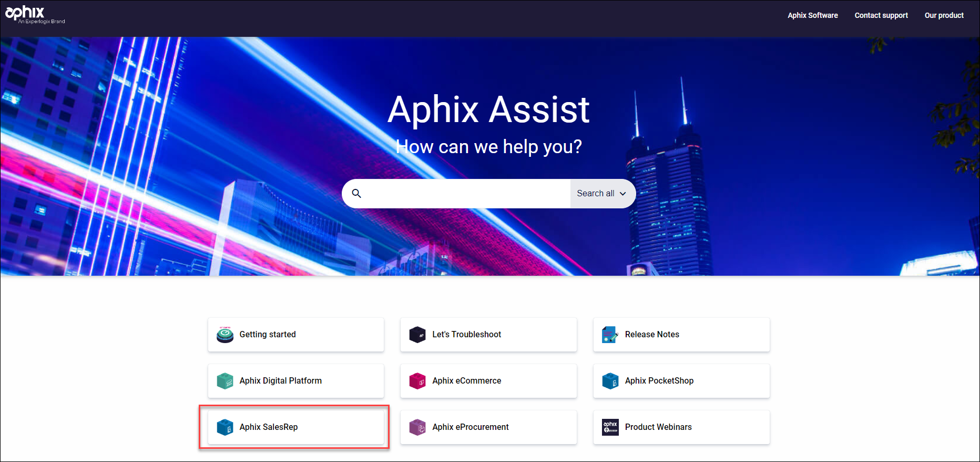
Task: Click the Release Notes document icon
Action: pos(610,335)
